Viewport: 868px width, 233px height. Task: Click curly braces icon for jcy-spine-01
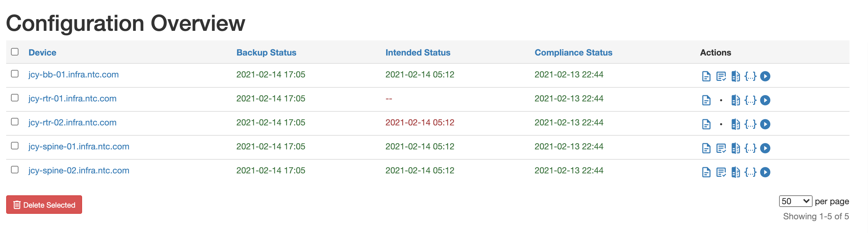(x=750, y=148)
